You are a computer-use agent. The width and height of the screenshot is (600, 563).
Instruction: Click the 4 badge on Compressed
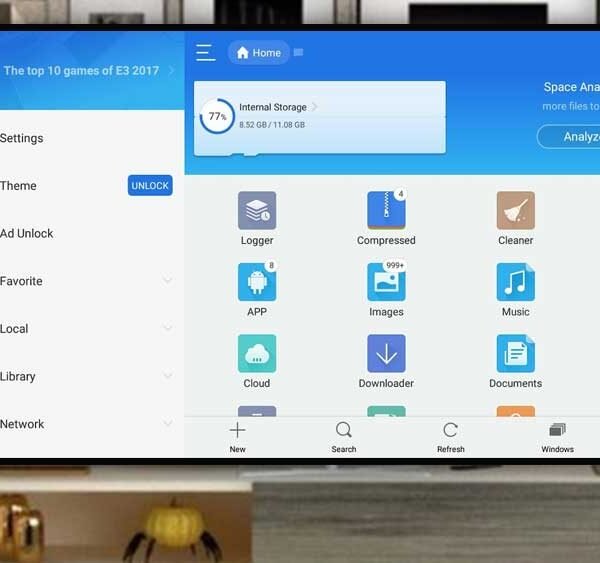coord(401,194)
